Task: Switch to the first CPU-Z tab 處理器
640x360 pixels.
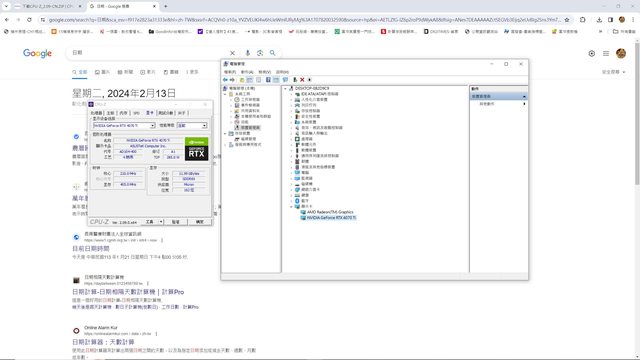Action: click(96, 113)
